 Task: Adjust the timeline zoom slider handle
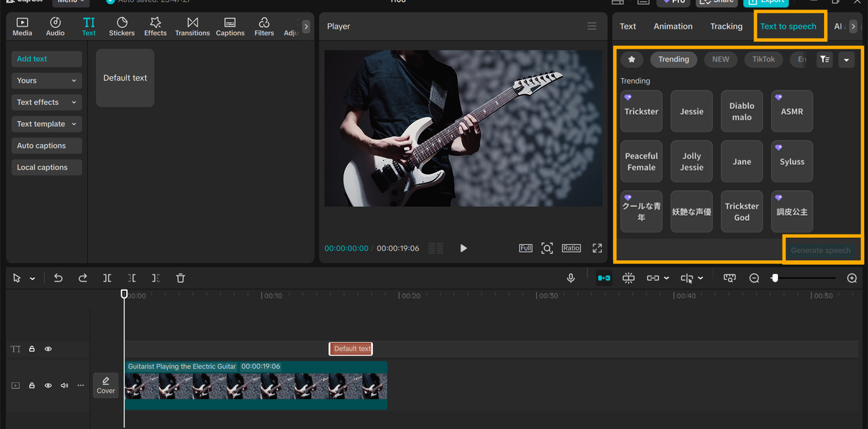[775, 278]
